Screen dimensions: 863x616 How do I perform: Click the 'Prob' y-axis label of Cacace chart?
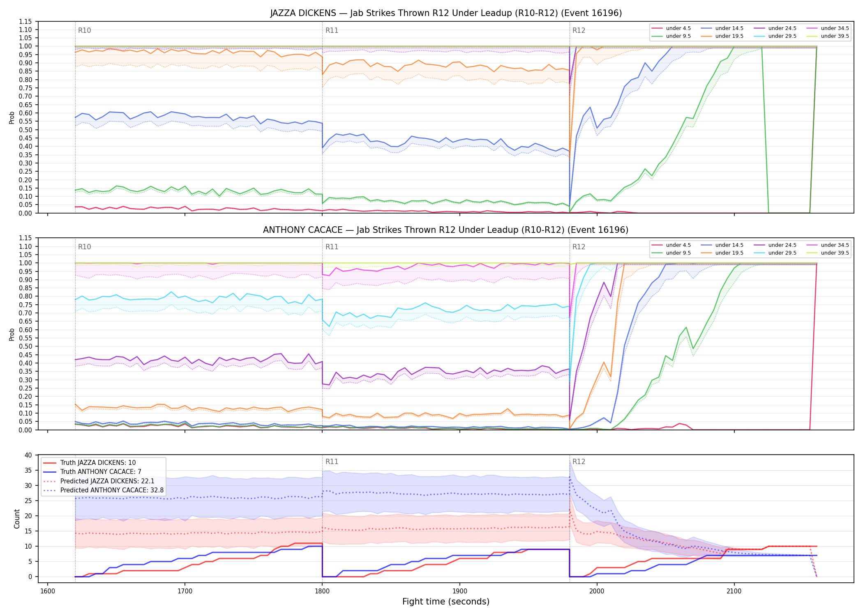pyautogui.click(x=12, y=334)
